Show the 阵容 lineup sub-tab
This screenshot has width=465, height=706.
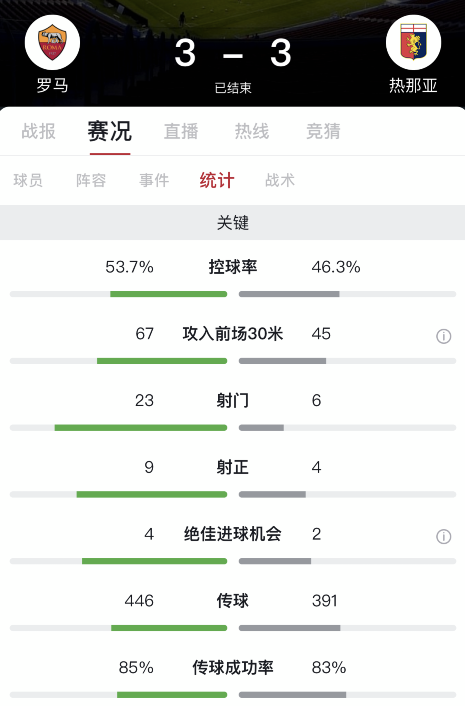tap(91, 180)
